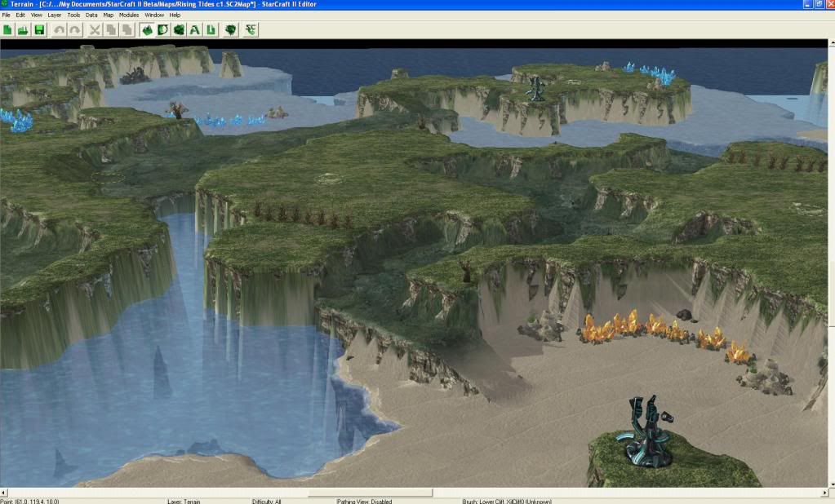Click the horizontal scrollbar thumb
The height and width of the screenshot is (504, 835).
click(371, 493)
